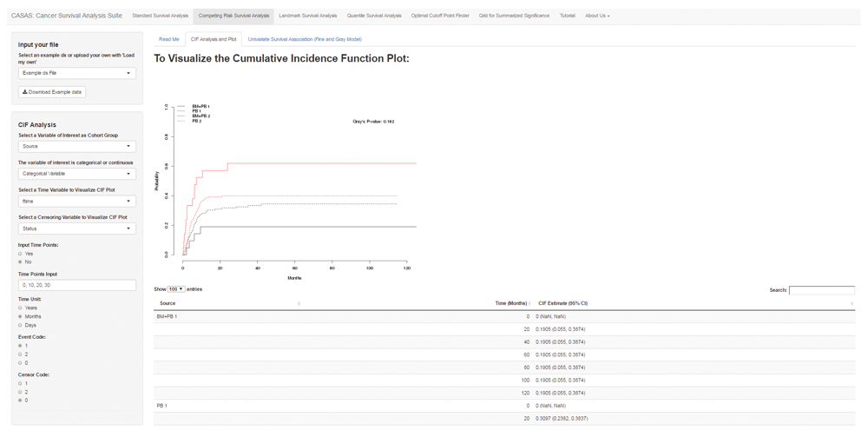
Task: Change the Show entries count selector
Action: tap(175, 289)
